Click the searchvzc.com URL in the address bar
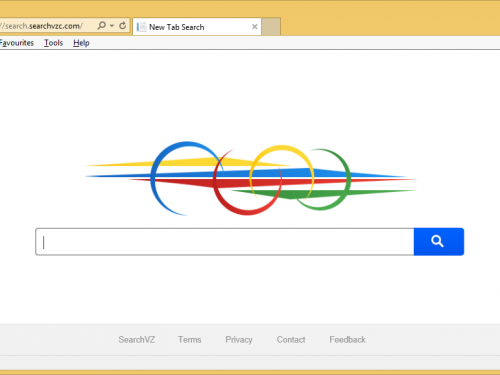This screenshot has width=500, height=375. coord(41,26)
